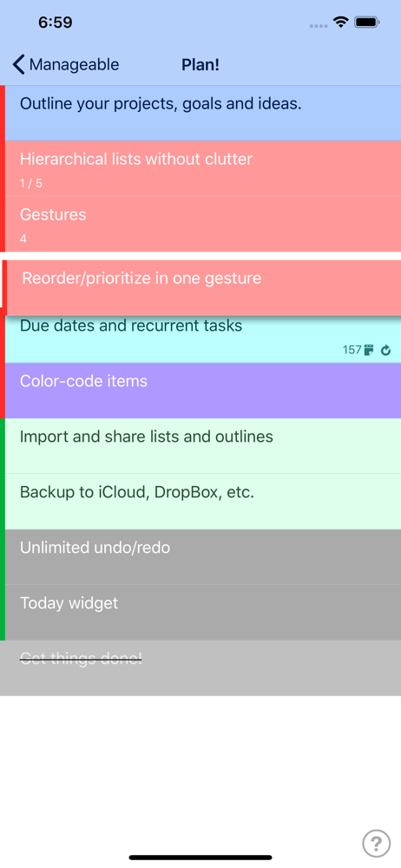The image size is (401, 868).
Task: Open Import and share lists and outlines
Action: (x=203, y=445)
